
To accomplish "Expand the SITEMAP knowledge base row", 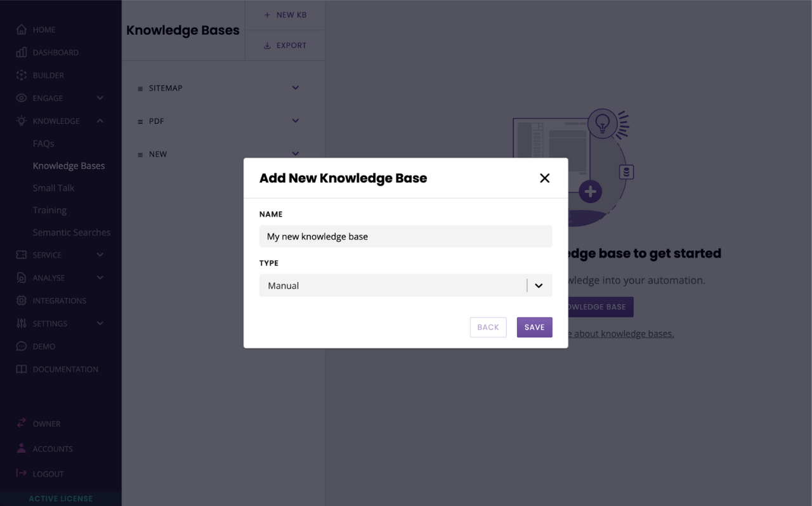I will (x=296, y=88).
